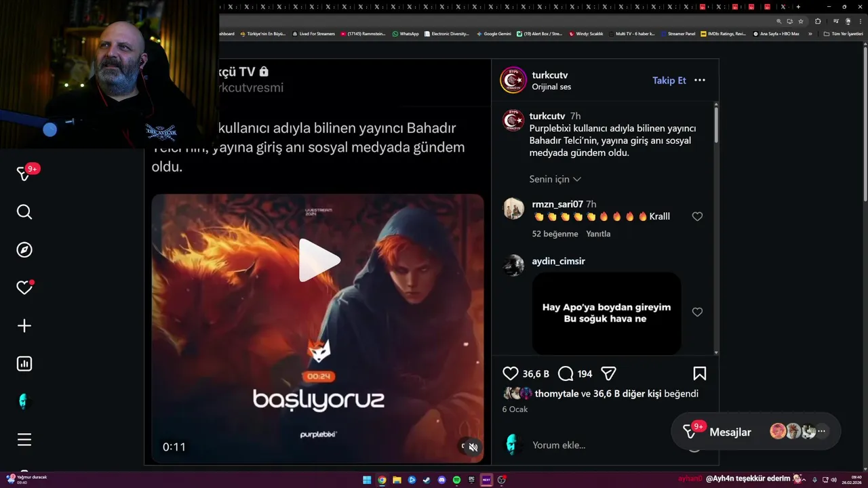Viewport: 868px width, 488px height.
Task: Like aydin_cimsir's comment
Action: tap(697, 312)
